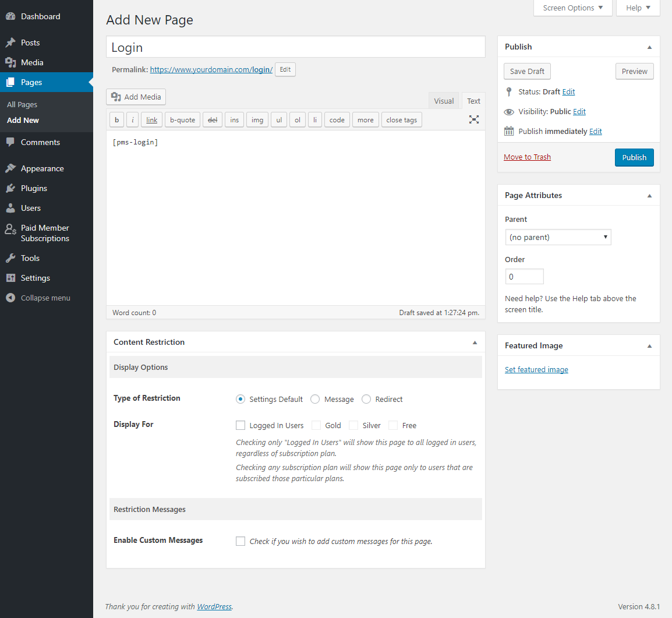Select the Redirect restriction radio button
The width and height of the screenshot is (672, 618).
[x=366, y=399]
